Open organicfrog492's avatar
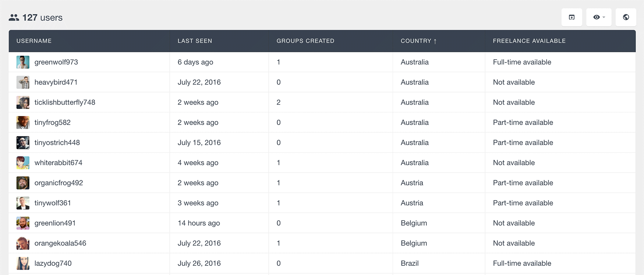This screenshot has width=644, height=275. pyautogui.click(x=23, y=183)
